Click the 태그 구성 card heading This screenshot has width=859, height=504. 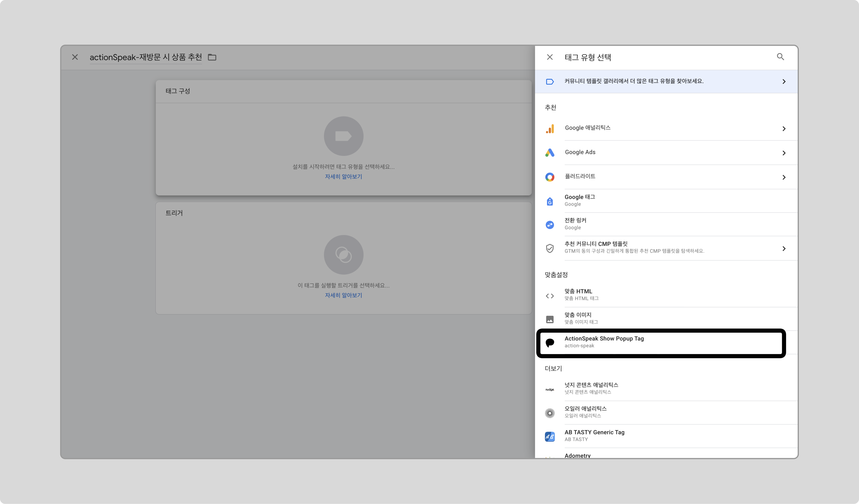tap(178, 91)
